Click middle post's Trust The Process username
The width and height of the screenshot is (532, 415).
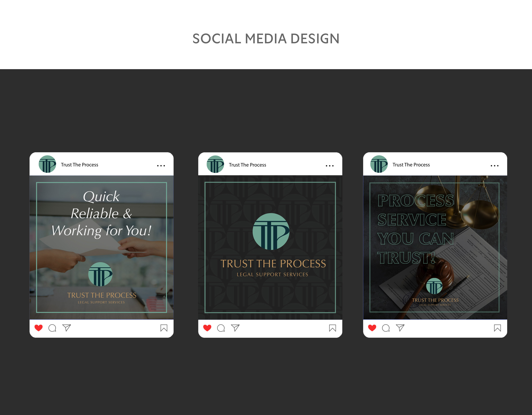point(247,165)
